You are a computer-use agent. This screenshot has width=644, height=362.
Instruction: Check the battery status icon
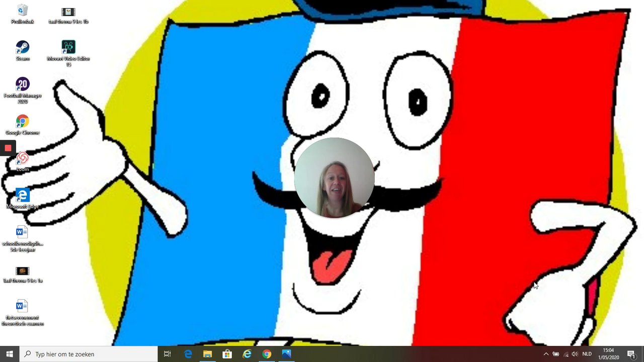coord(556,354)
